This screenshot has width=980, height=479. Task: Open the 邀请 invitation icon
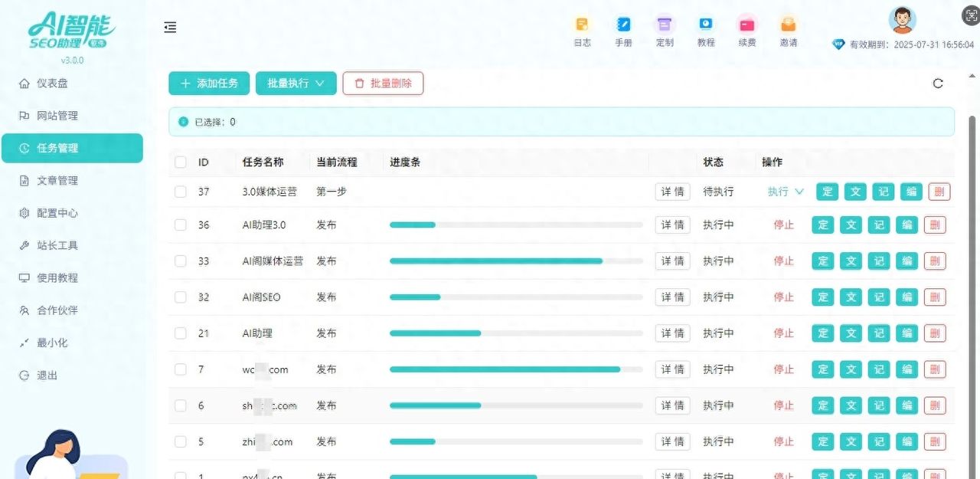[788, 25]
